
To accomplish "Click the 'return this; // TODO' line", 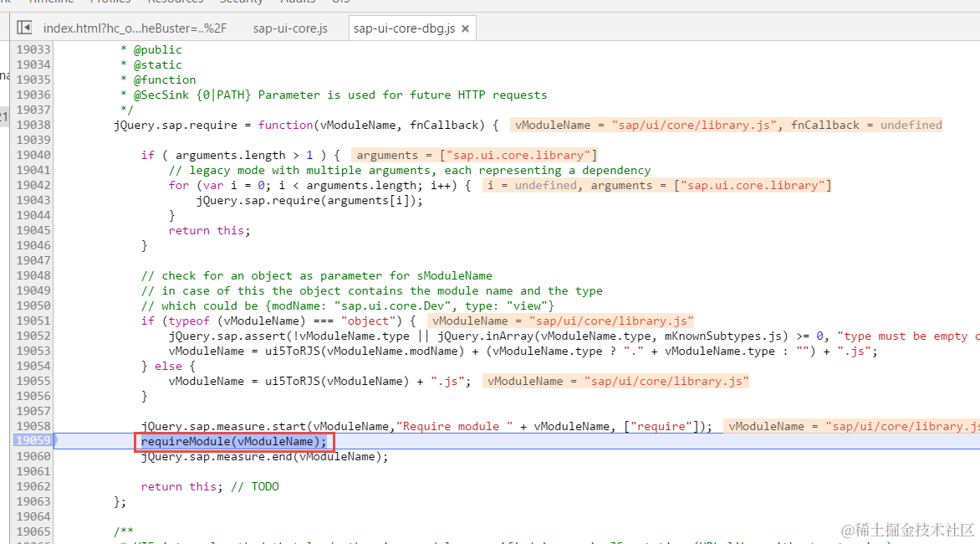I will pyautogui.click(x=210, y=486).
